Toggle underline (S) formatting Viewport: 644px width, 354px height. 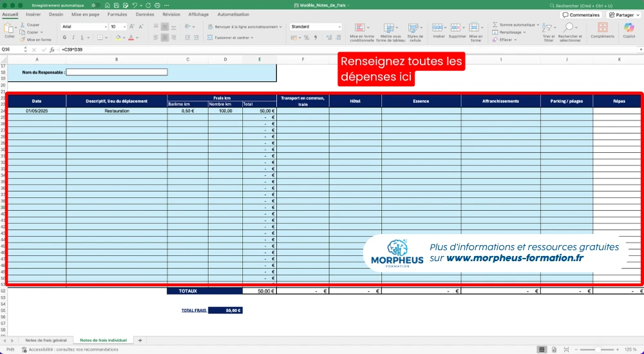82,37
